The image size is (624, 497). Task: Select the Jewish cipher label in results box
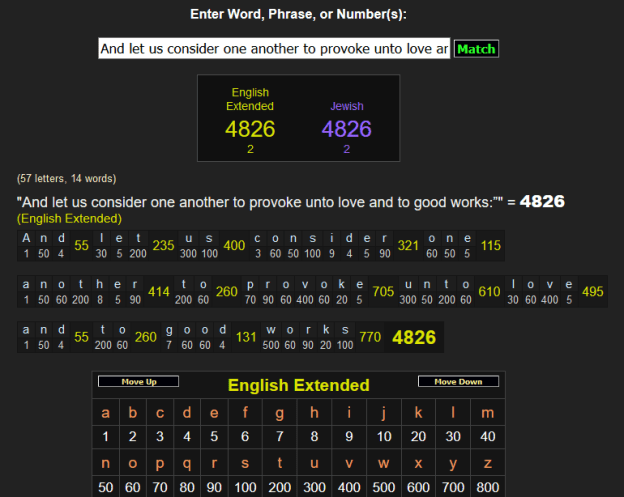tap(346, 106)
